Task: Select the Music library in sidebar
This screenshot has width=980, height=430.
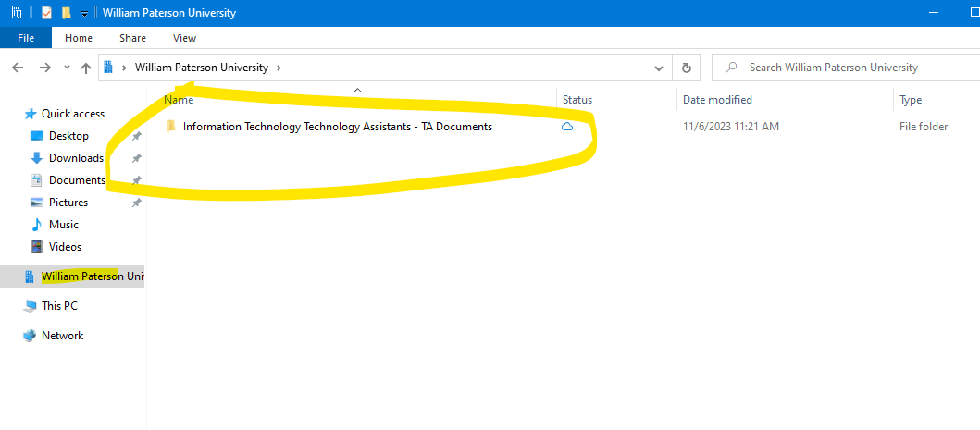Action: (x=63, y=225)
